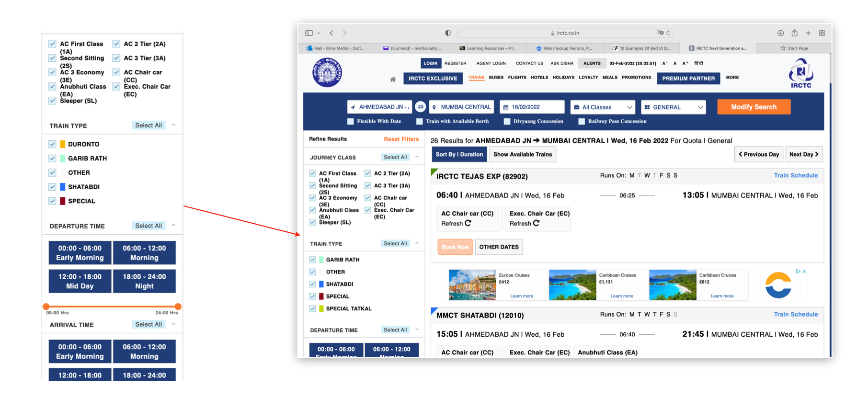Viewport: 868px width, 410px height.
Task: Click the Reset Filters link
Action: 401,139
